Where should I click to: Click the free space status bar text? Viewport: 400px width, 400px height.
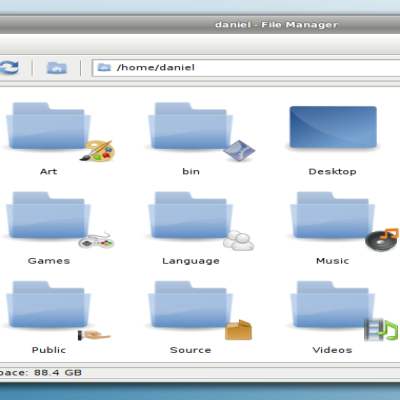click(x=41, y=372)
